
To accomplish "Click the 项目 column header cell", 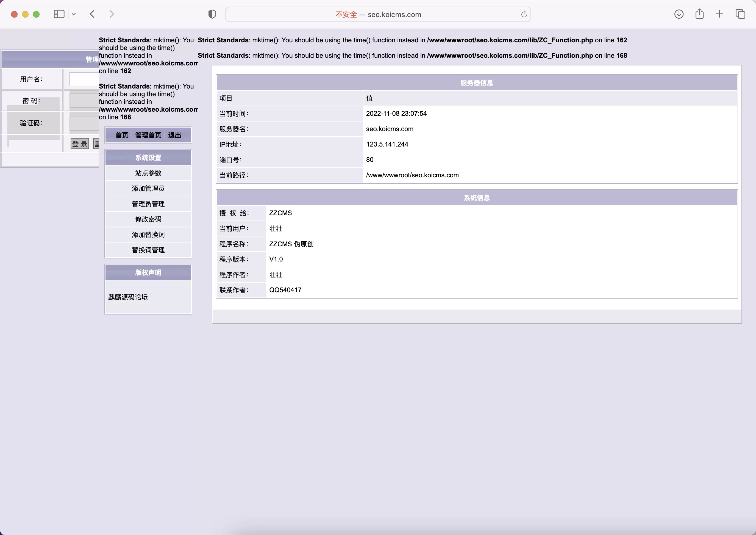I will pyautogui.click(x=290, y=98).
